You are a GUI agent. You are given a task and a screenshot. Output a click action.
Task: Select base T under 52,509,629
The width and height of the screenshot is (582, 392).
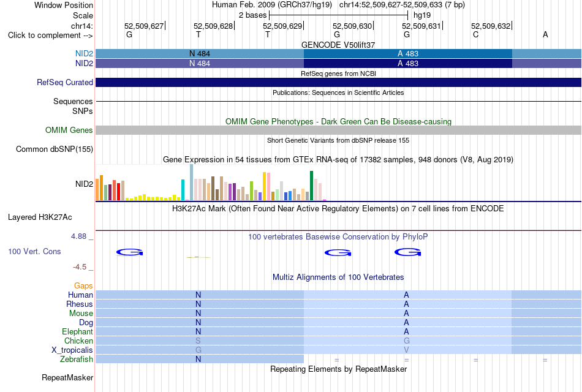click(268, 34)
